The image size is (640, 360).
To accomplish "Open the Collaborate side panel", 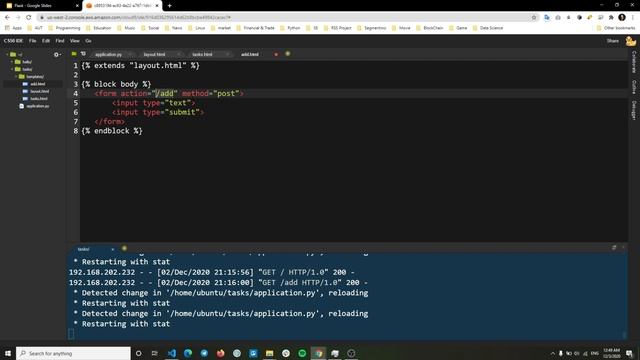I will pyautogui.click(x=633, y=62).
